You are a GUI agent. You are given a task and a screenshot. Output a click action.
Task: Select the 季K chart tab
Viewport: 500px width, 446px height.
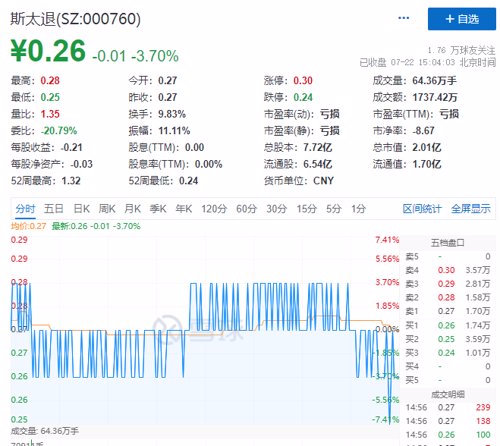pyautogui.click(x=158, y=209)
